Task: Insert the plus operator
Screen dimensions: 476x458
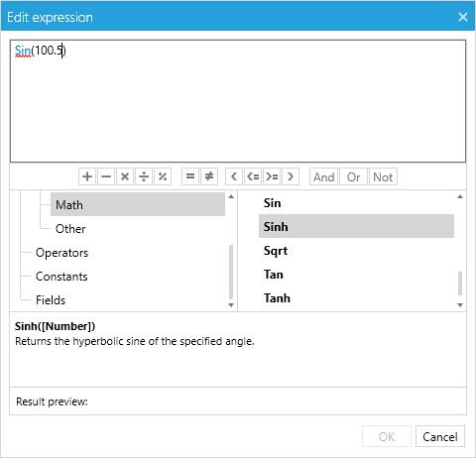Action: [87, 176]
